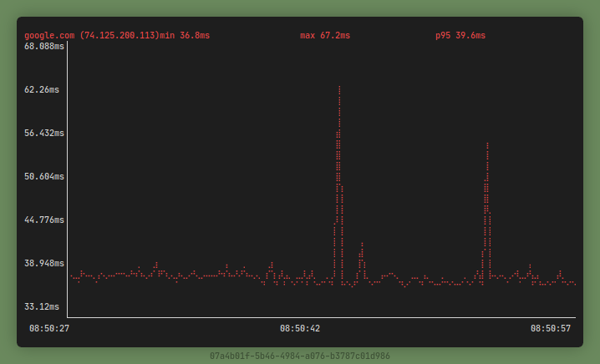Click the top of the tallest latency spike
The height and width of the screenshot is (364, 600).
tap(339, 88)
